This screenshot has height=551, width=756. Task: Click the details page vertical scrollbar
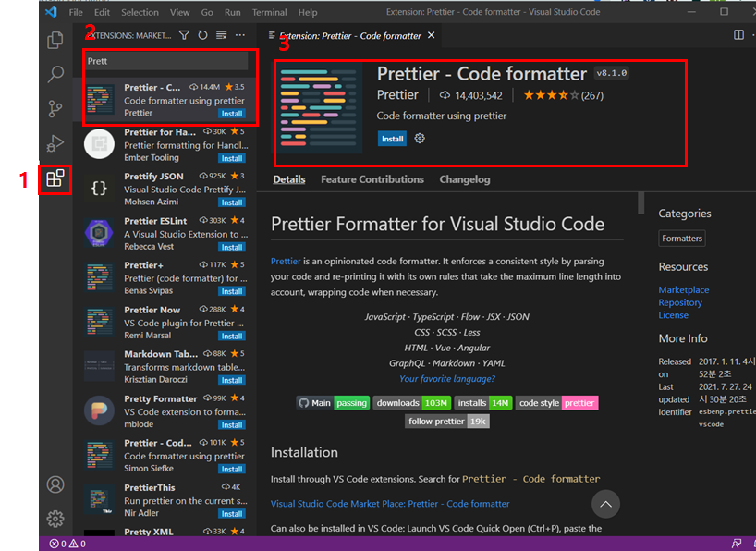tap(640, 202)
